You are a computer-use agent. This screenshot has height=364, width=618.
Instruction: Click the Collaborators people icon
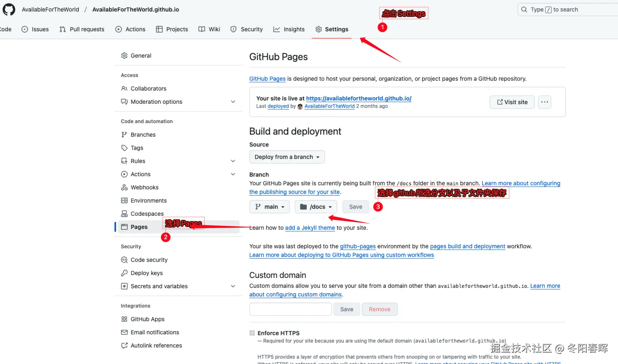tap(124, 89)
